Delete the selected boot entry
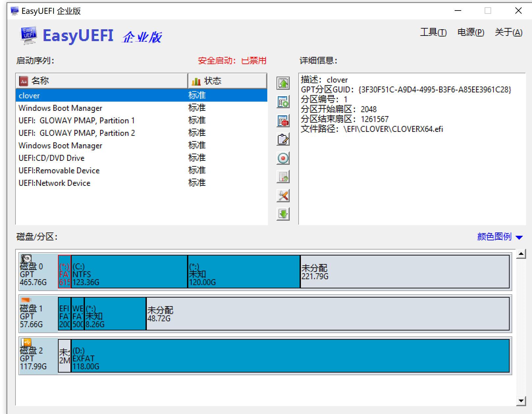Viewport: 532px width, 414px height. [283, 121]
